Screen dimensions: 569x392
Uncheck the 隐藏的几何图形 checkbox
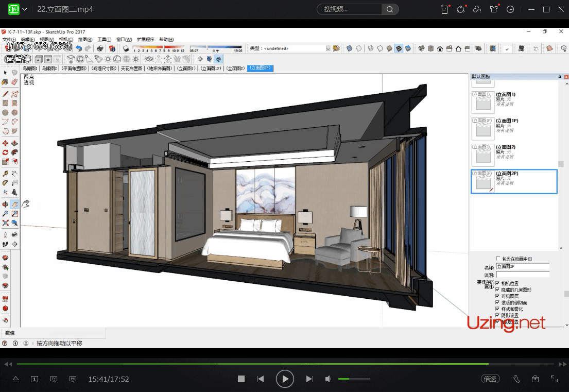point(497,289)
